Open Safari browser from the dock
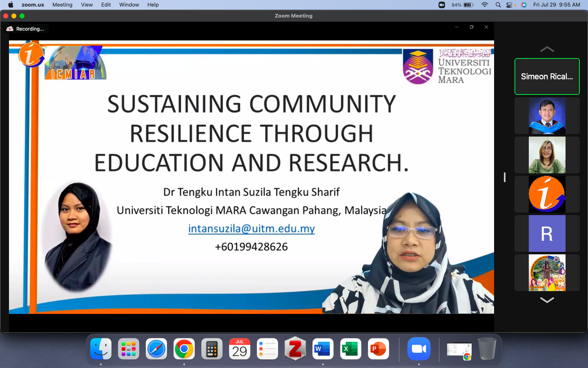Image resolution: width=588 pixels, height=368 pixels. click(156, 349)
